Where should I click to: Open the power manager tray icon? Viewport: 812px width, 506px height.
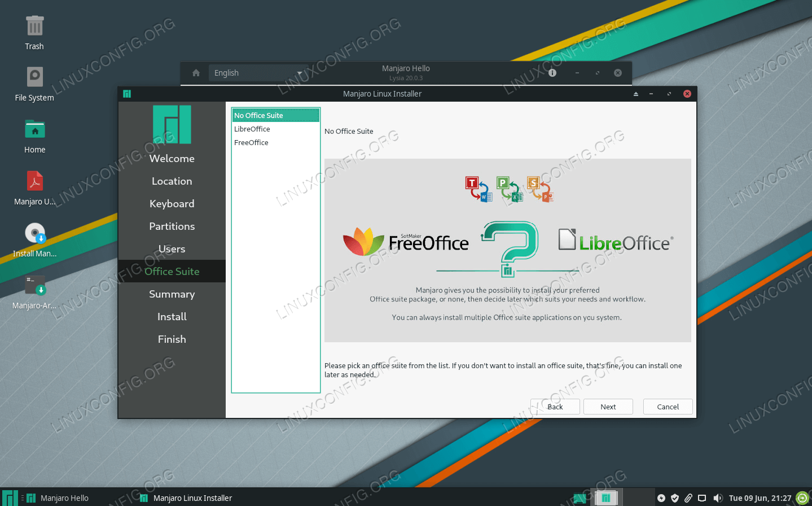coord(661,498)
